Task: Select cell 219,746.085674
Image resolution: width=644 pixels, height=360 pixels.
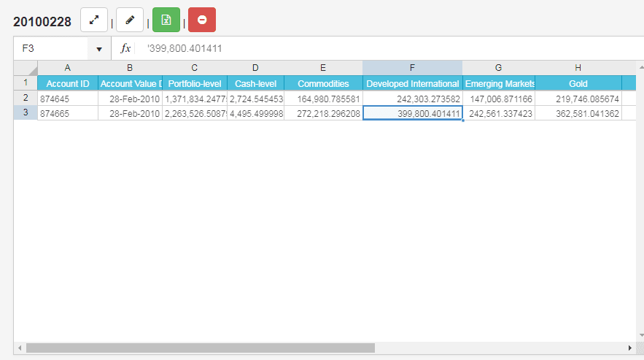Action: point(578,99)
